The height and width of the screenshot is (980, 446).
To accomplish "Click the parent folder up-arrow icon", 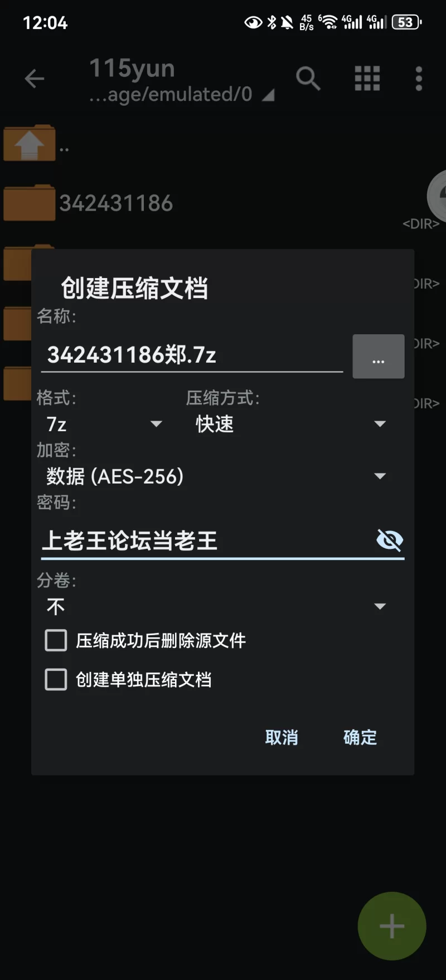I will pyautogui.click(x=30, y=144).
